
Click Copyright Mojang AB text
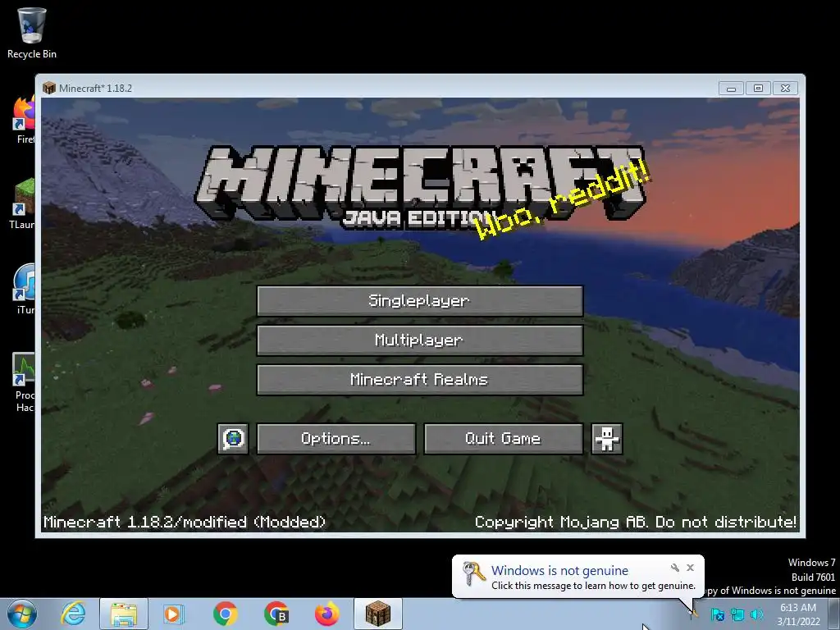pos(636,522)
